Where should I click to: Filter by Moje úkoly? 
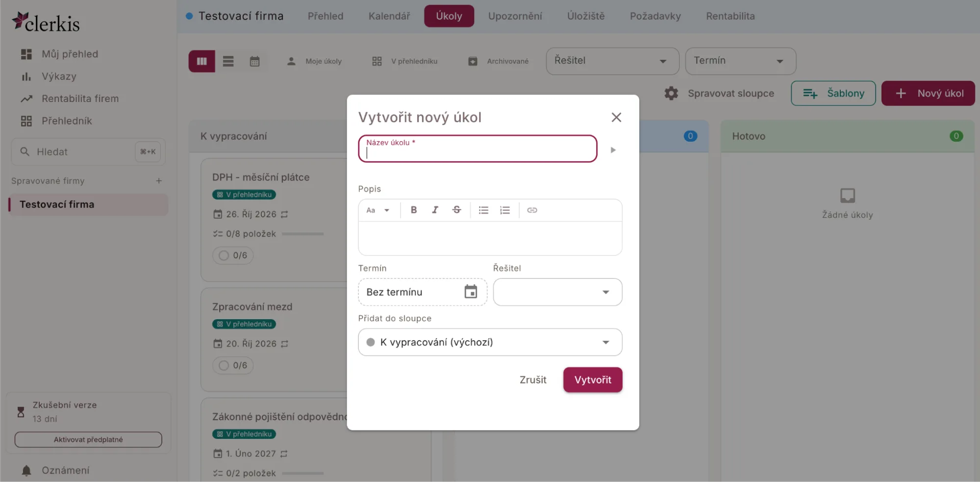[x=314, y=61]
